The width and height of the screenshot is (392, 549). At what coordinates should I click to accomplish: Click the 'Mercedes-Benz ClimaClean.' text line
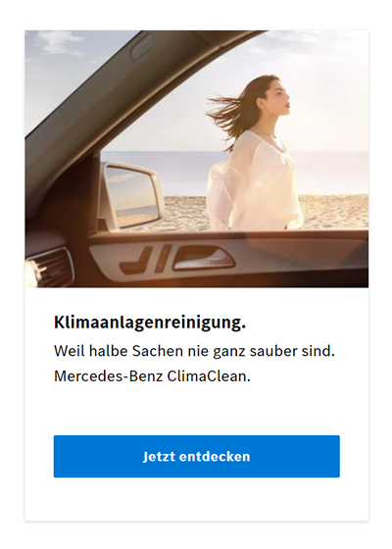tap(152, 376)
